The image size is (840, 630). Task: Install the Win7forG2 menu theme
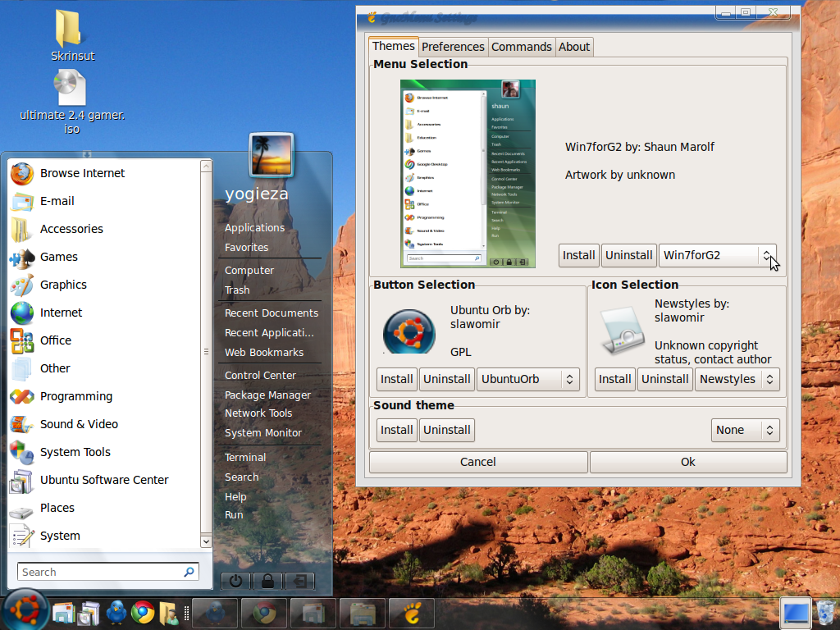(x=578, y=255)
